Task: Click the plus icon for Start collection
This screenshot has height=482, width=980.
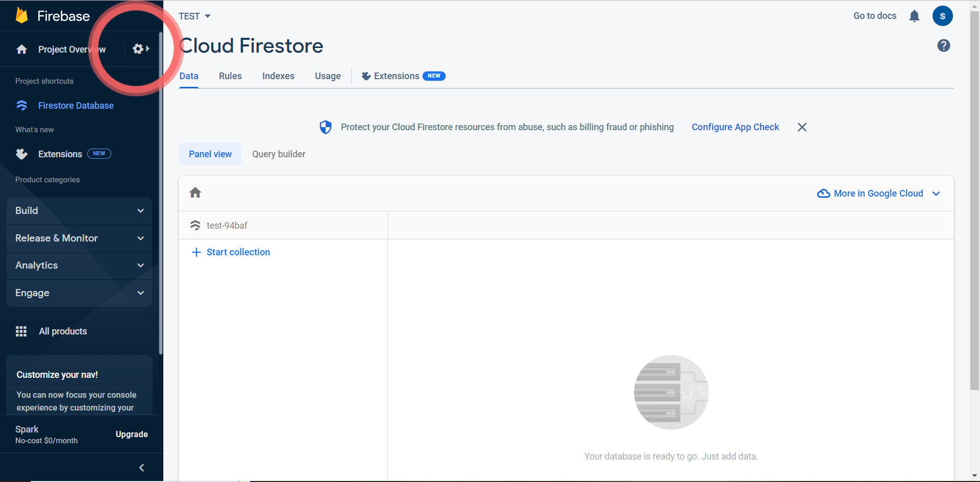Action: coord(196,252)
